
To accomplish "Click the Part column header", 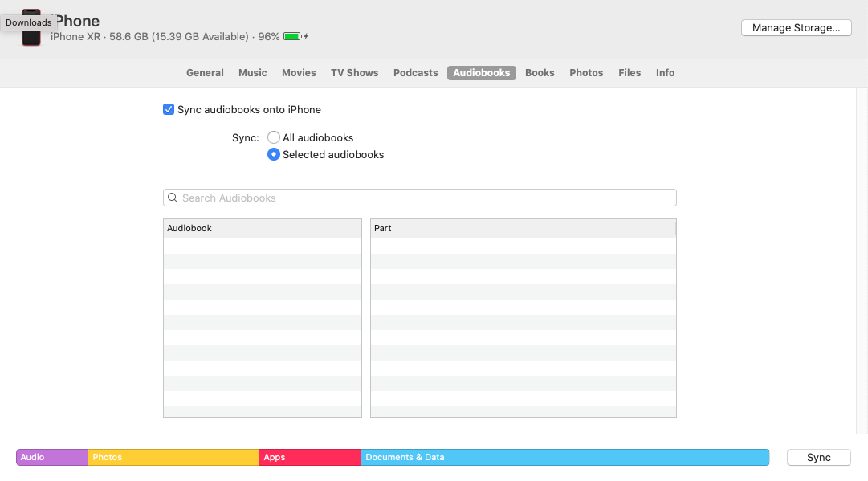I will click(523, 228).
